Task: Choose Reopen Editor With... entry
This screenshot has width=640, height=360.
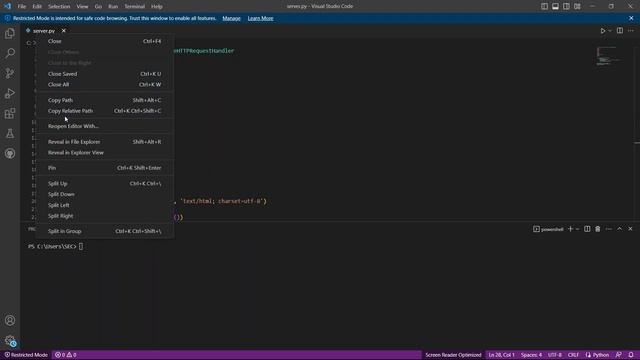Action: click(104, 126)
